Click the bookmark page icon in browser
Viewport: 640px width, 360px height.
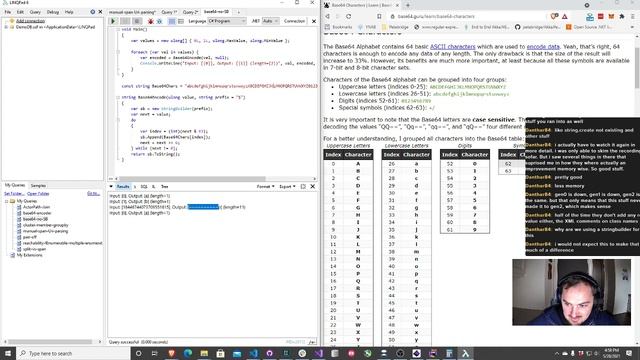coord(379,16)
